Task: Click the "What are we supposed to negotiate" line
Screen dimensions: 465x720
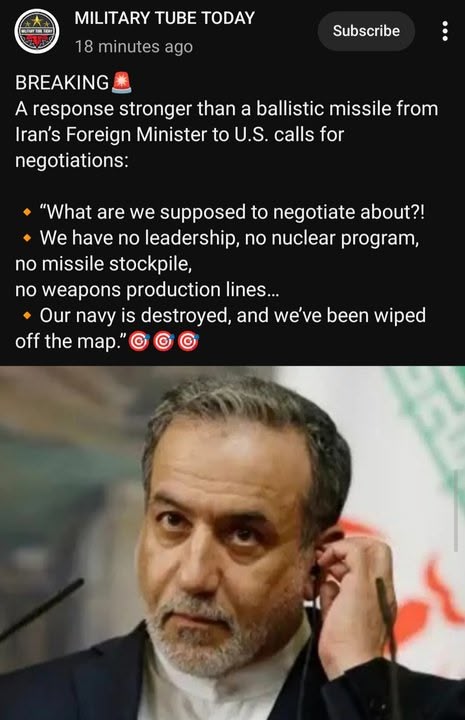Action: [x=232, y=212]
